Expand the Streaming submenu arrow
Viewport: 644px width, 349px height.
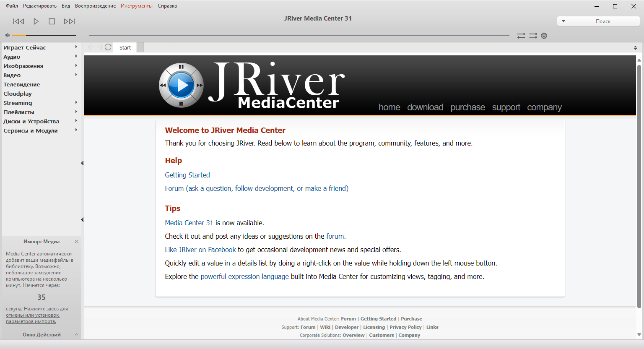[76, 102]
